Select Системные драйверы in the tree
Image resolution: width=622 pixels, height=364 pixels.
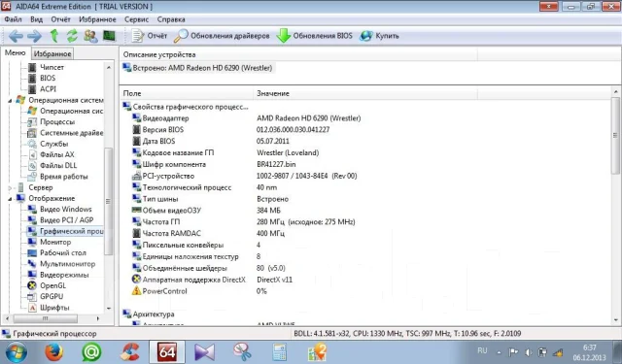65,133
